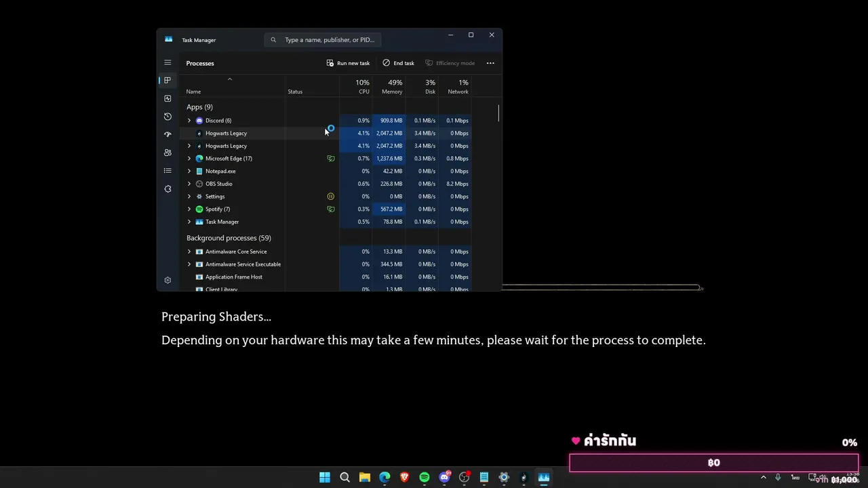868x488 pixels.
Task: Click the Efficiency mode button
Action: coord(450,63)
